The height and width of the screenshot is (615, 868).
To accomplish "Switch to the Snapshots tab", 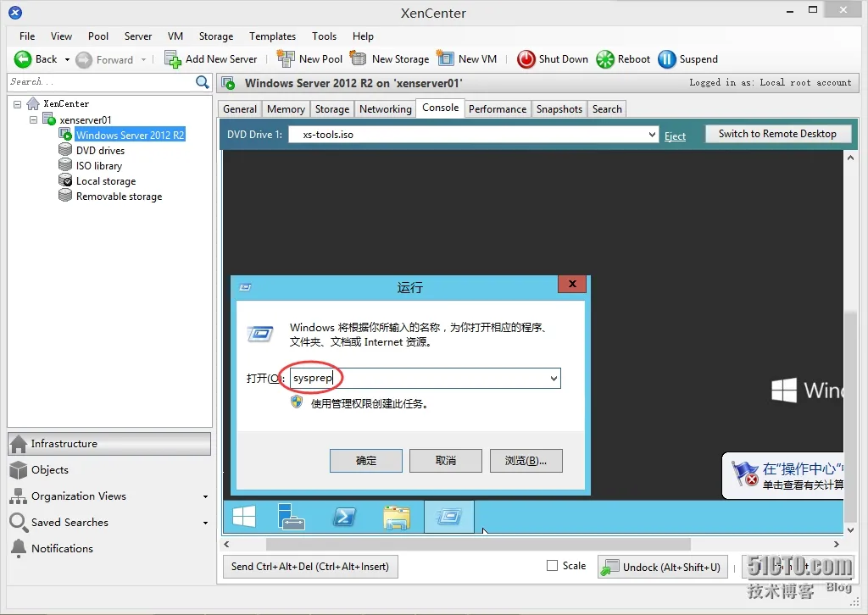I will [559, 109].
